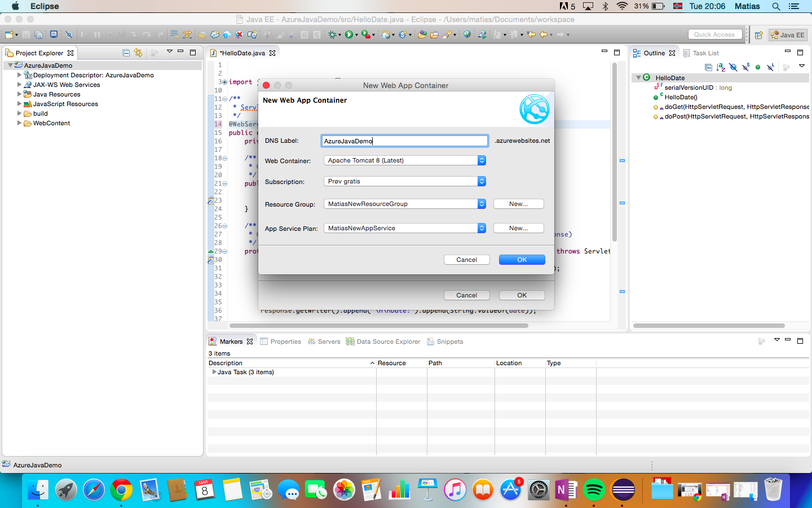
Task: Expand the Java Resources node
Action: [x=19, y=94]
